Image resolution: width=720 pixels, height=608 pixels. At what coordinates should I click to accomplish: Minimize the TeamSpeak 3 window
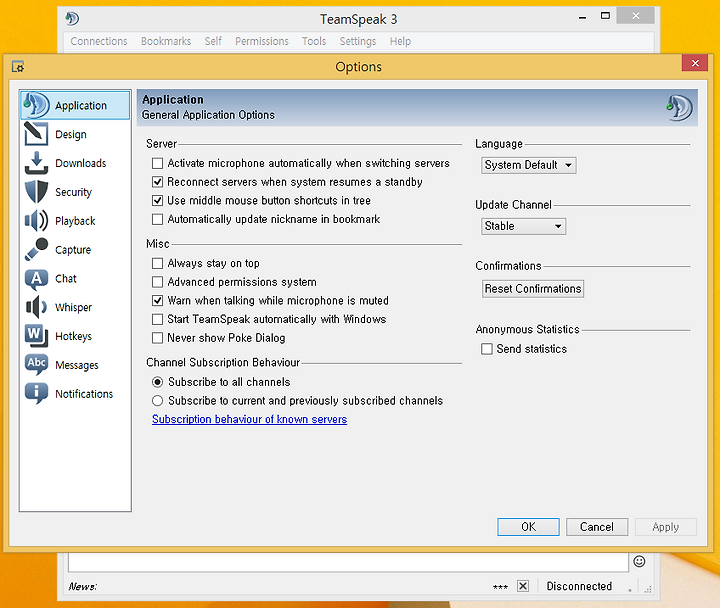click(582, 17)
